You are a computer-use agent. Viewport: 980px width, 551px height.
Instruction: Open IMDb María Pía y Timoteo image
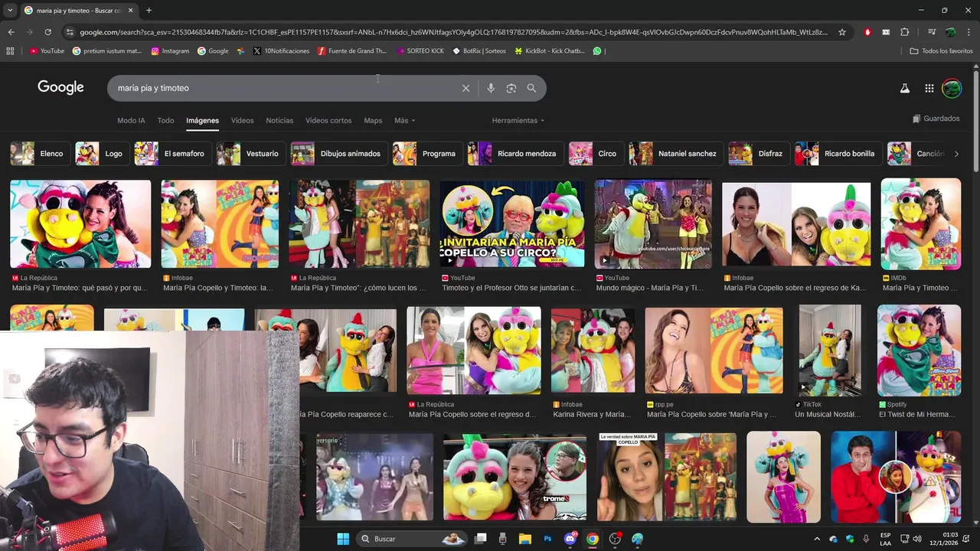point(920,223)
